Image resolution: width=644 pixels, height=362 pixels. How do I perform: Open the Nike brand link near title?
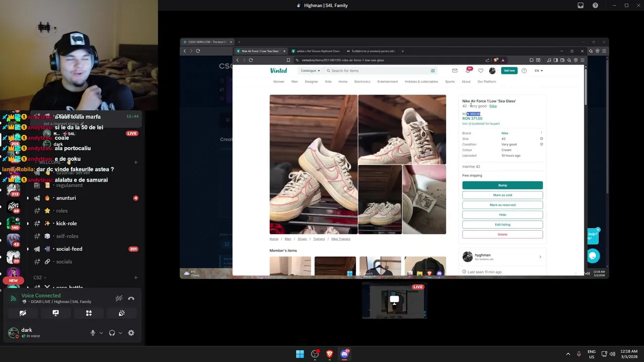coord(493,106)
